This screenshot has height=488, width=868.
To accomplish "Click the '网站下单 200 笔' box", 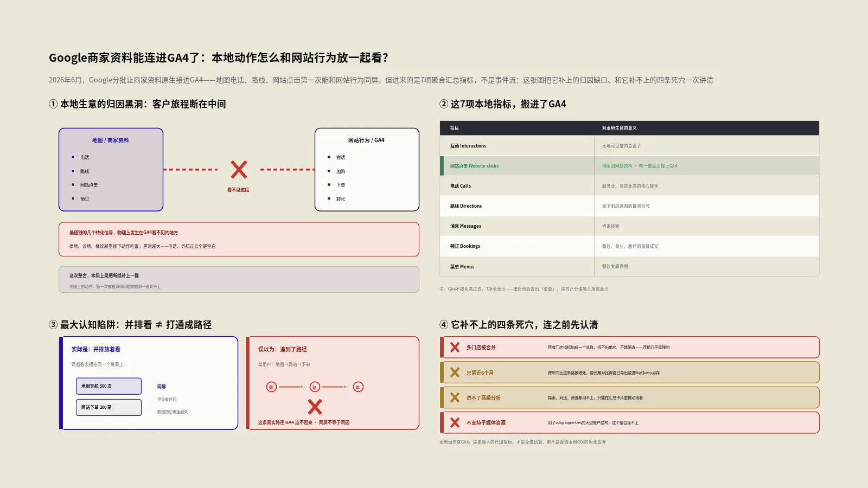I will [108, 407].
